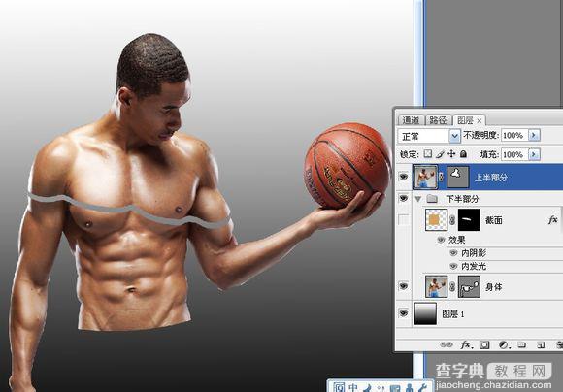This screenshot has width=563, height=392.
Task: Select the lock all padlock icon
Action: point(464,154)
